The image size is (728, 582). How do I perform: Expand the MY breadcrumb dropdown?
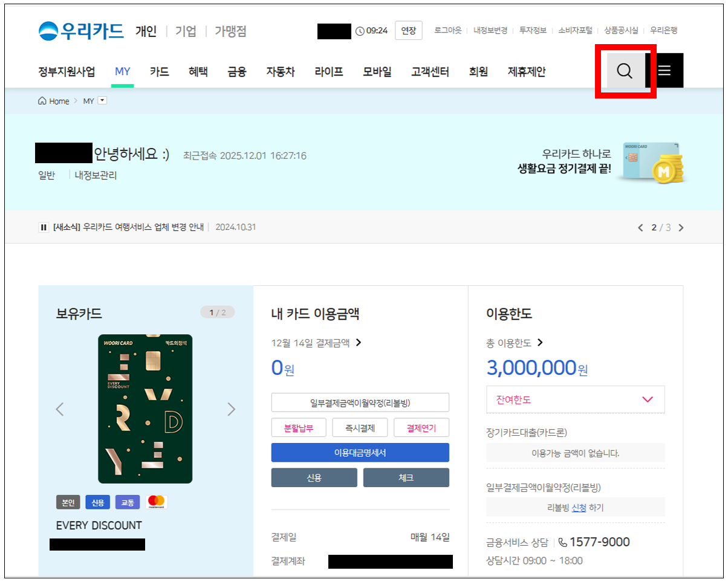pos(102,101)
